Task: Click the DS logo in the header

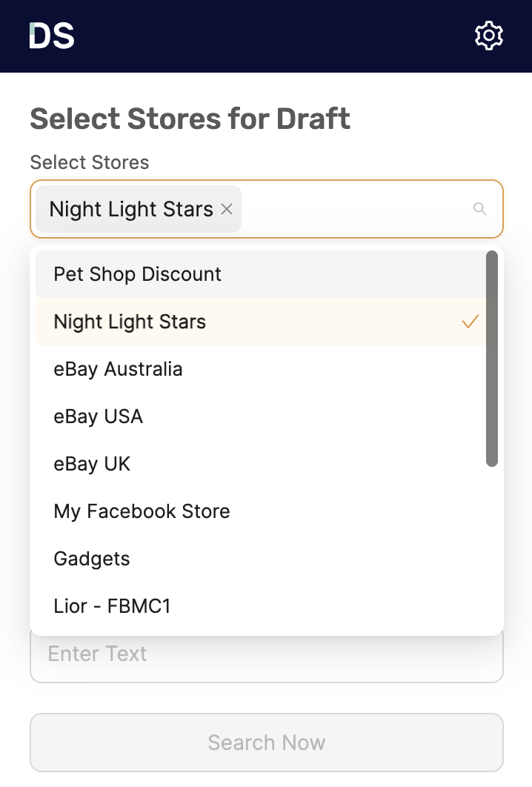Action: (50, 35)
